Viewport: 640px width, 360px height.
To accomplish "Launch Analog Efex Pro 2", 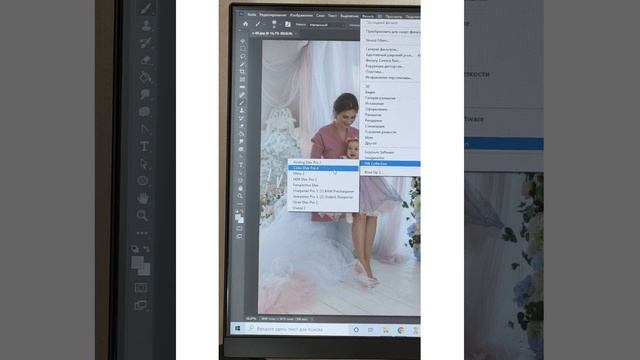I will (323, 162).
